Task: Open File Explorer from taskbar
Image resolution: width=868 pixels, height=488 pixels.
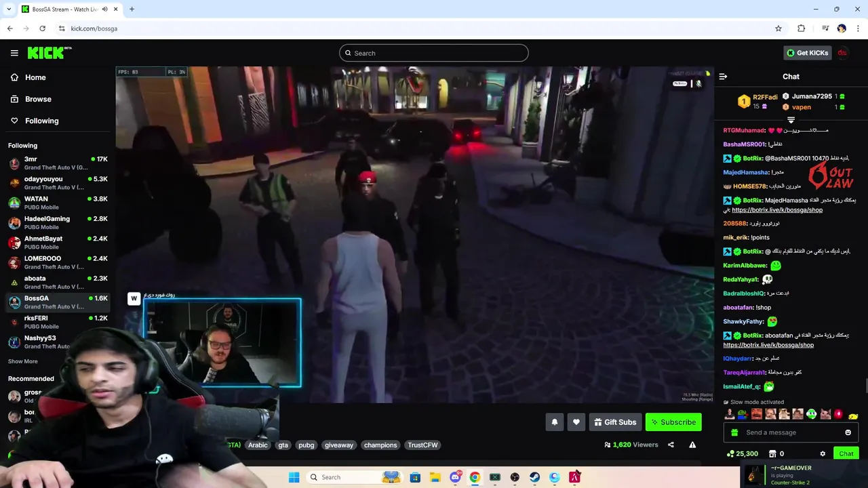Action: coord(435,477)
